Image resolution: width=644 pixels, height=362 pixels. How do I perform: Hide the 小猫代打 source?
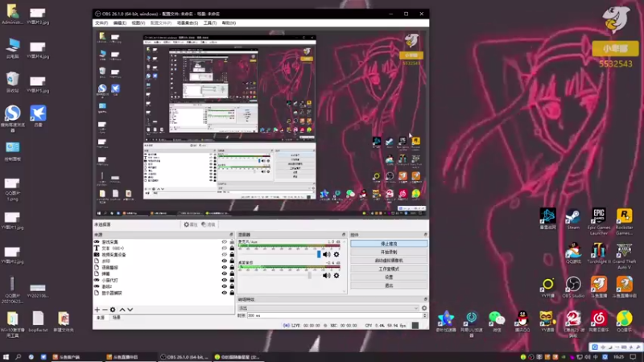225,280
